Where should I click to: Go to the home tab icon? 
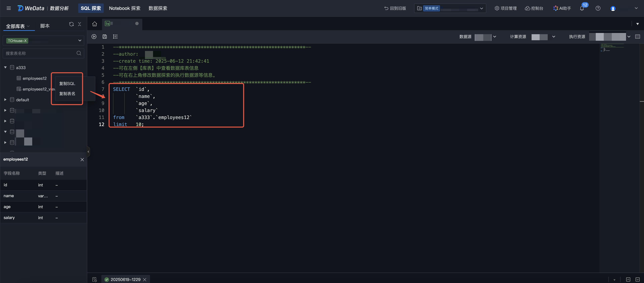tap(94, 24)
